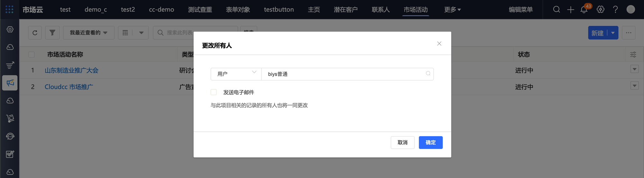Click the plus quick-create icon
644x178 pixels.
pyautogui.click(x=571, y=10)
